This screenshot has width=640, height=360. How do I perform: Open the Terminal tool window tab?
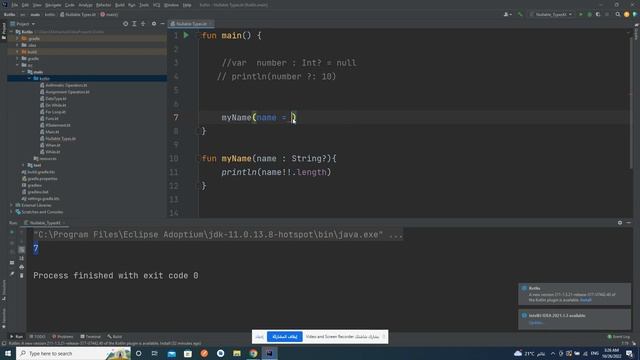click(x=90, y=337)
